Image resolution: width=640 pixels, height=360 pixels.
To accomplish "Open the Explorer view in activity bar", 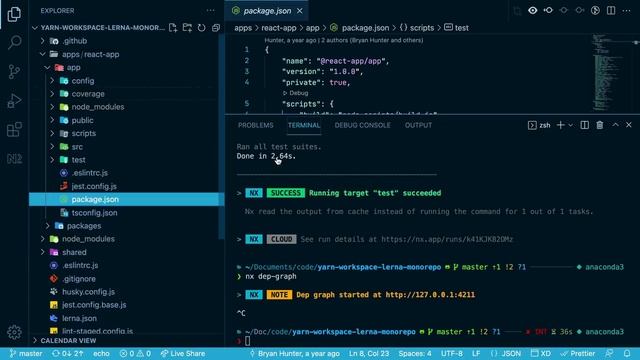I will pos(14,14).
